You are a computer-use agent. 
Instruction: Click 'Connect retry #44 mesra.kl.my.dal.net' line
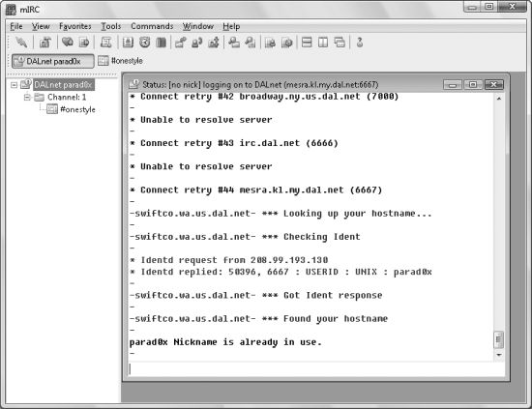(x=256, y=190)
